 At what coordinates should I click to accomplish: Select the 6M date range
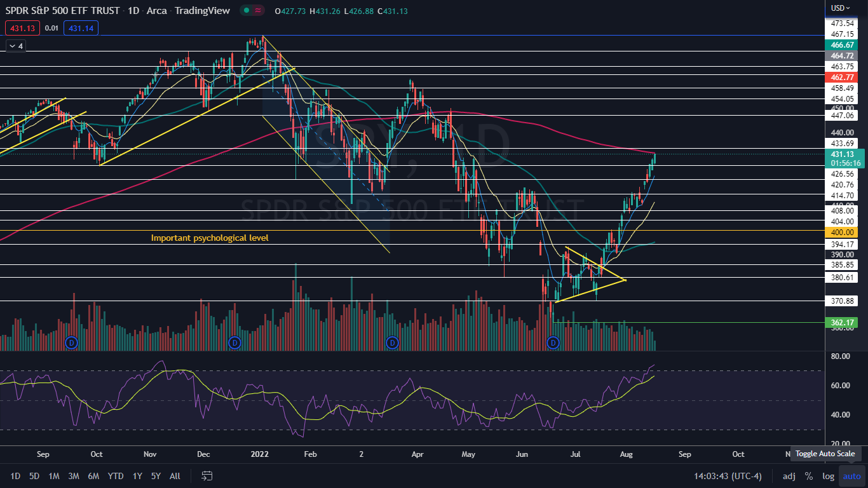pos(93,476)
